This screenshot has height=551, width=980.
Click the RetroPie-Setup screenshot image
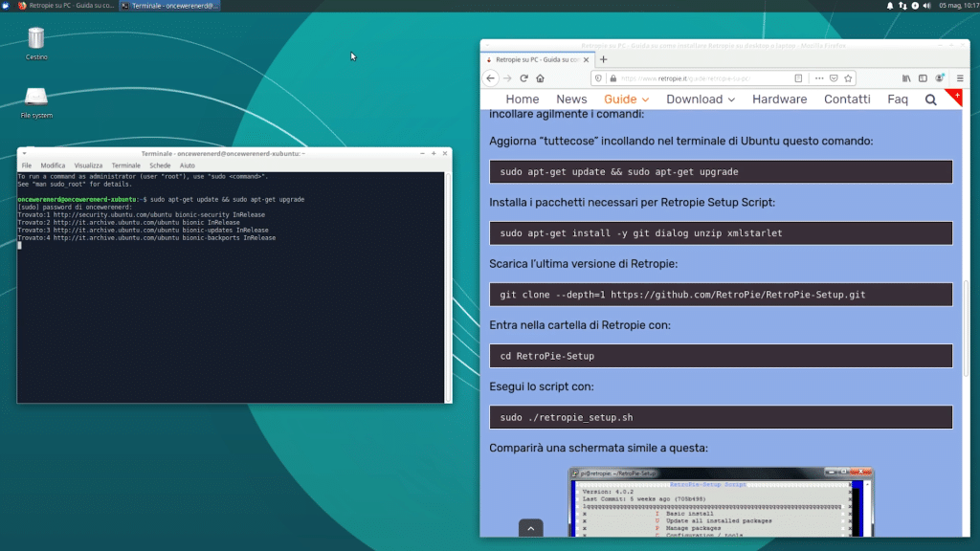[x=721, y=502]
